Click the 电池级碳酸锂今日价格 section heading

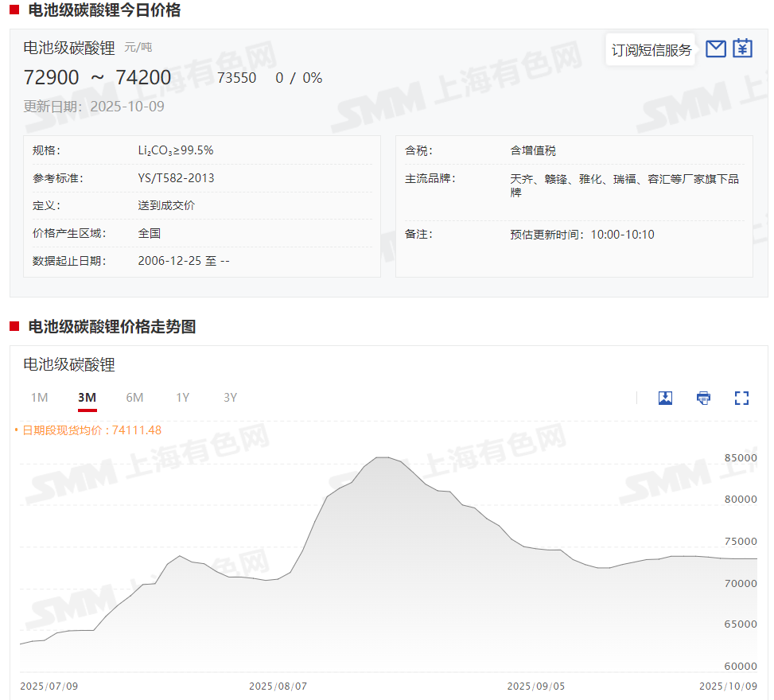[x=104, y=10]
